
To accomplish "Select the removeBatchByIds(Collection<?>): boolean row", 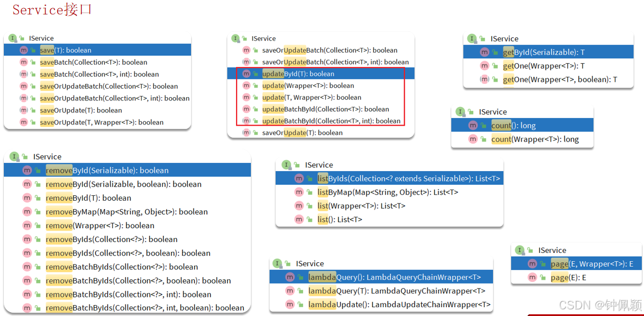I will click(x=127, y=267).
